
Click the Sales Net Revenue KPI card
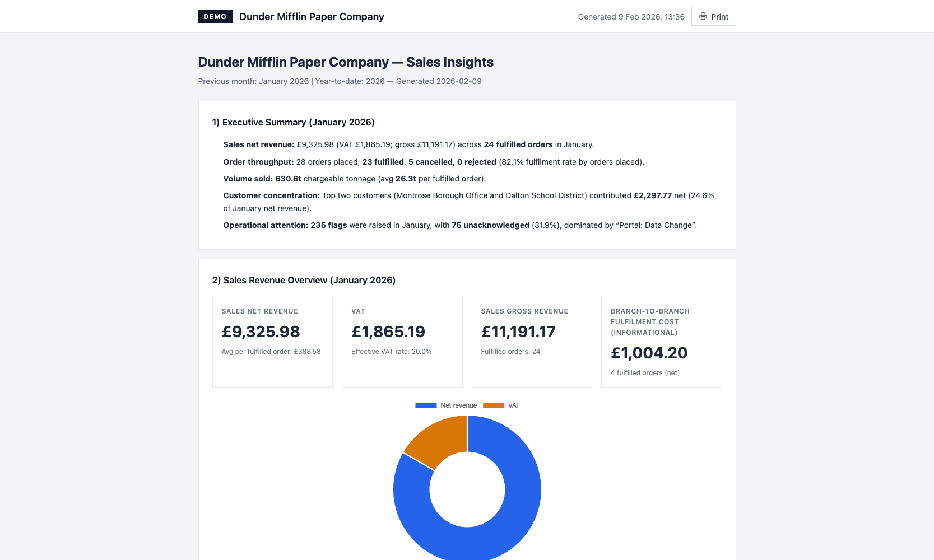tap(272, 341)
